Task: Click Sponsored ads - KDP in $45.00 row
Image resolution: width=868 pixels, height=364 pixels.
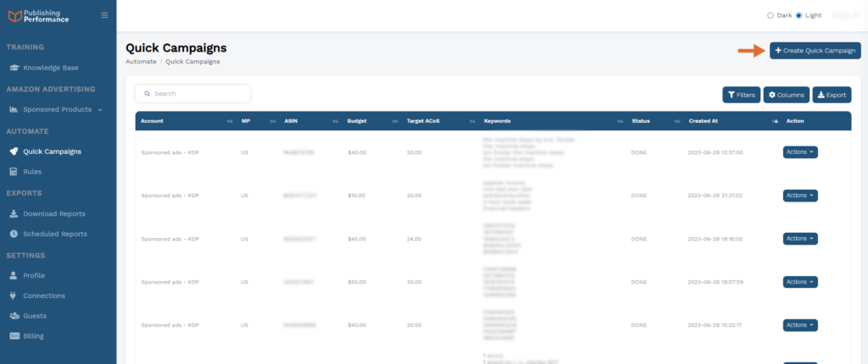Action: point(170,239)
